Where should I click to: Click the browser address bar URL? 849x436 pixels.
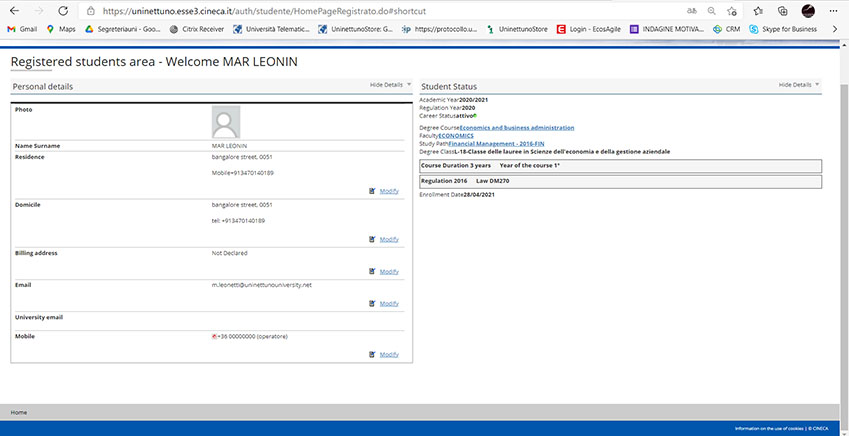[x=300, y=10]
